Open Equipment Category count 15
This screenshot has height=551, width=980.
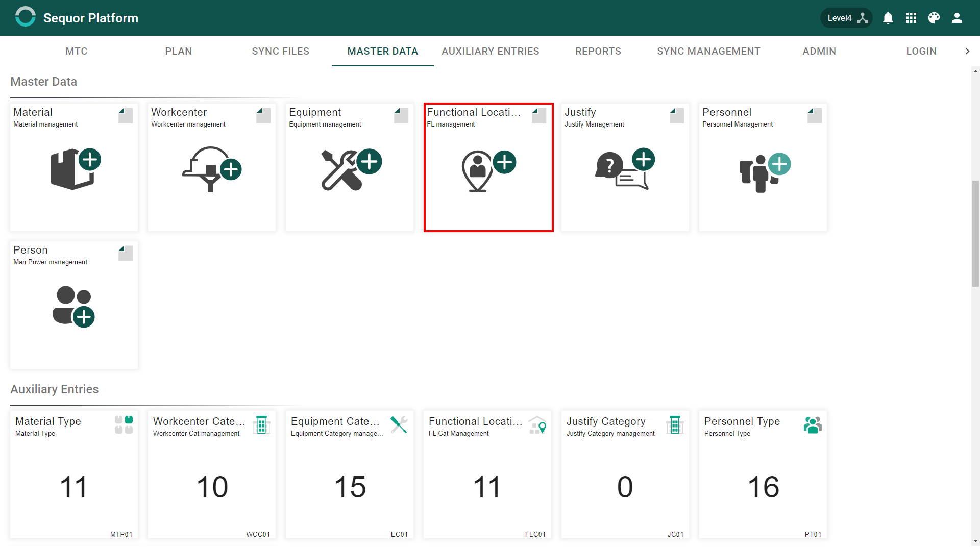click(350, 487)
